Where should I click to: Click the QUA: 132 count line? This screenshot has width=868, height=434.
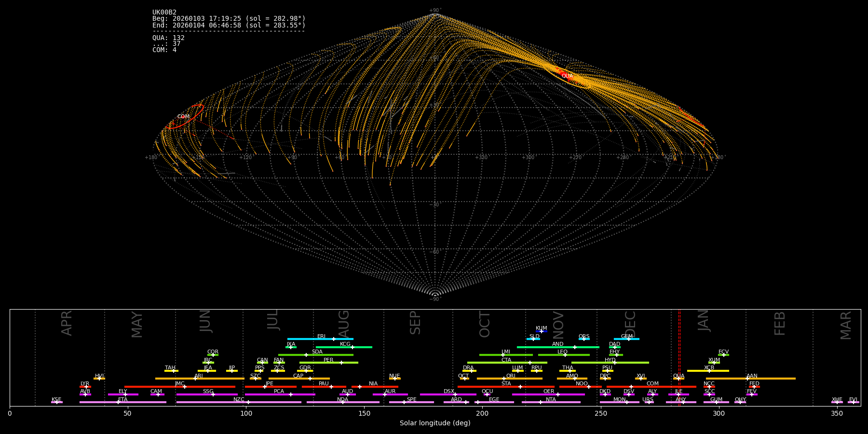point(168,38)
